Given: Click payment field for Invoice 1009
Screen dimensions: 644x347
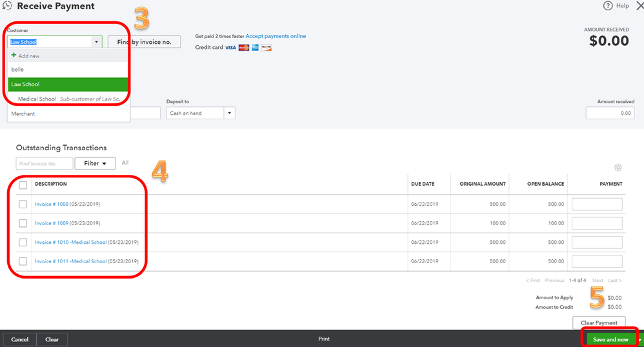Looking at the screenshot, I should [597, 223].
